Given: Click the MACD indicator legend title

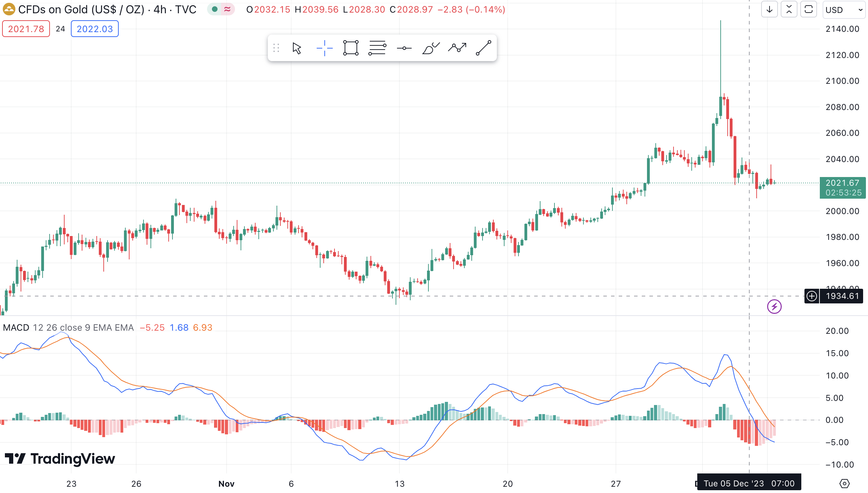Looking at the screenshot, I should 16,328.
